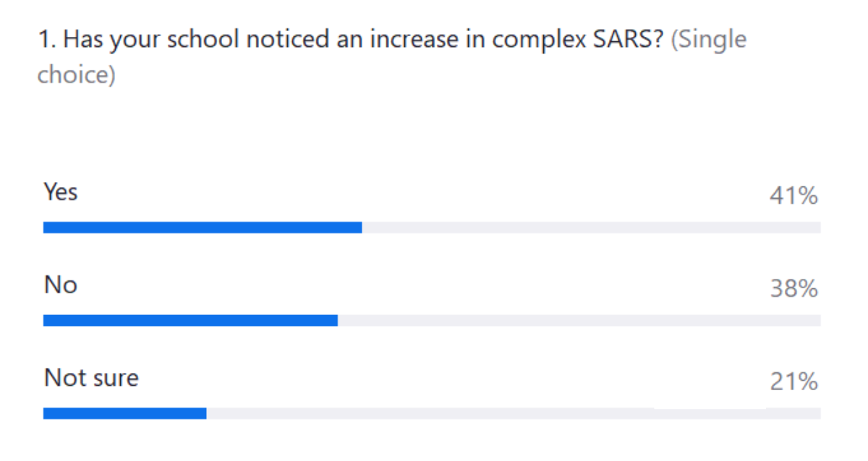The width and height of the screenshot is (868, 461).
Task: Click the blue filled No progress bar
Action: pyautogui.click(x=190, y=320)
